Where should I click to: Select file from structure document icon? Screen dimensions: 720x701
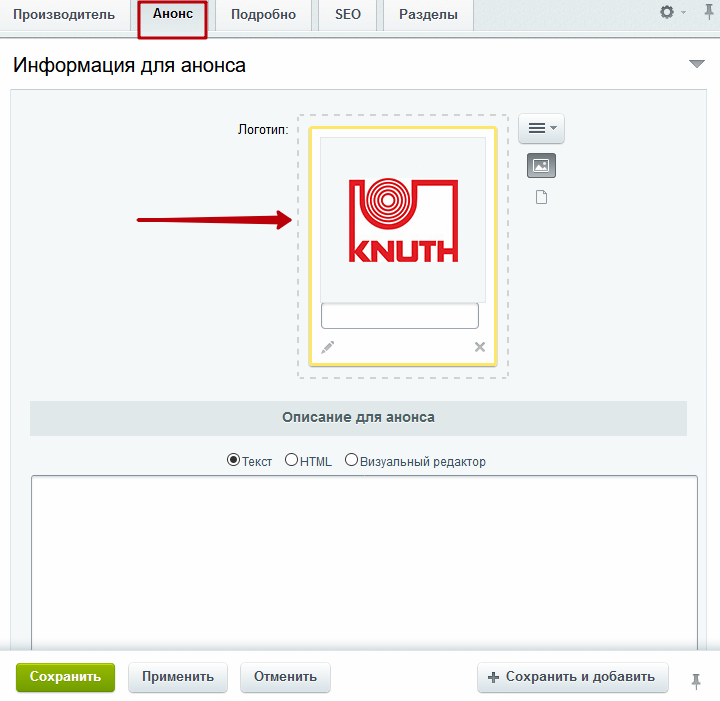pyautogui.click(x=541, y=197)
